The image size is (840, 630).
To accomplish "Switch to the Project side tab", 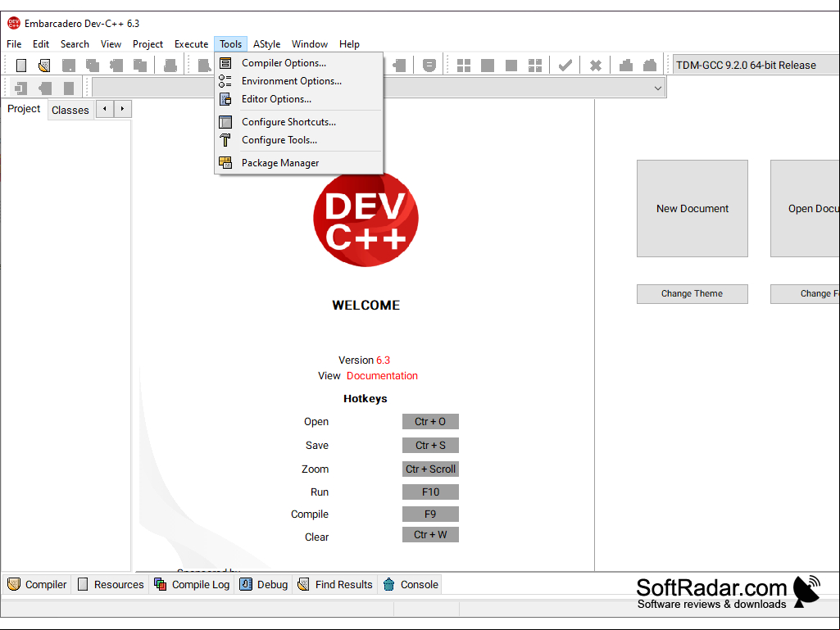I will 24,109.
